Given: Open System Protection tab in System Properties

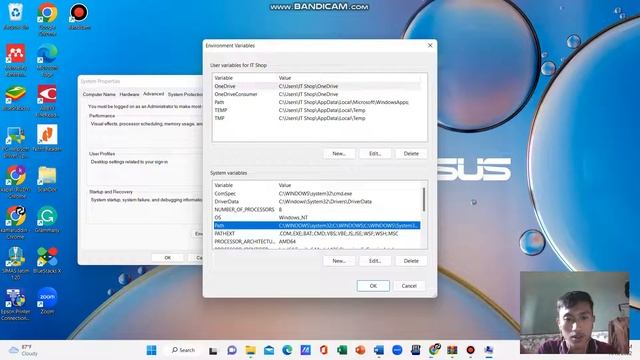Looking at the screenshot, I should [x=184, y=94].
